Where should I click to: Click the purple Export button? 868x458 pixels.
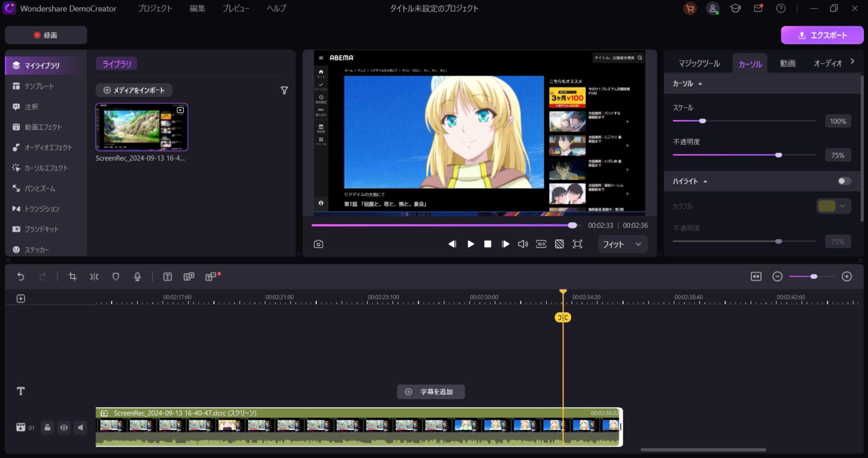pyautogui.click(x=822, y=35)
